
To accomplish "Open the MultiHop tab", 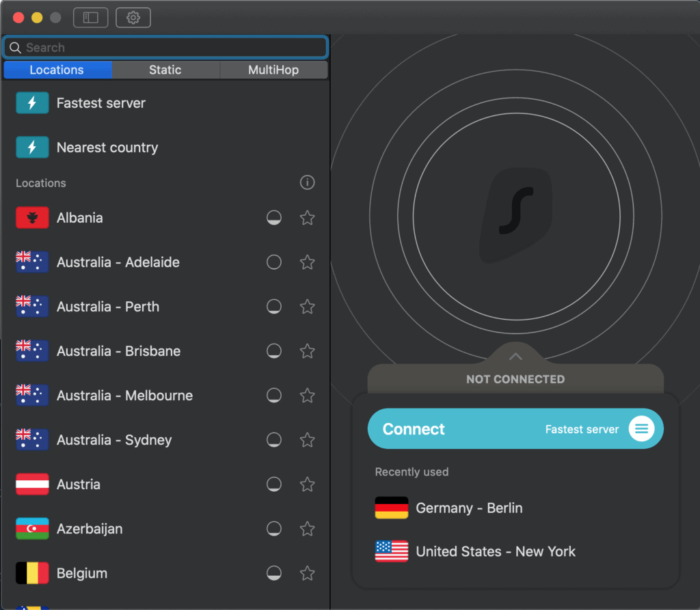I will point(273,70).
